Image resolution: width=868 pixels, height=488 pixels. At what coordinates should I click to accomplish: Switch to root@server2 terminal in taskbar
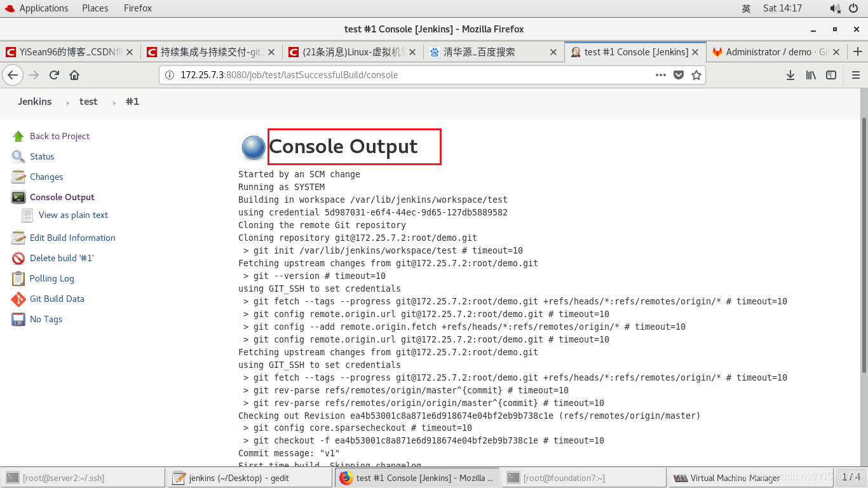(x=83, y=478)
